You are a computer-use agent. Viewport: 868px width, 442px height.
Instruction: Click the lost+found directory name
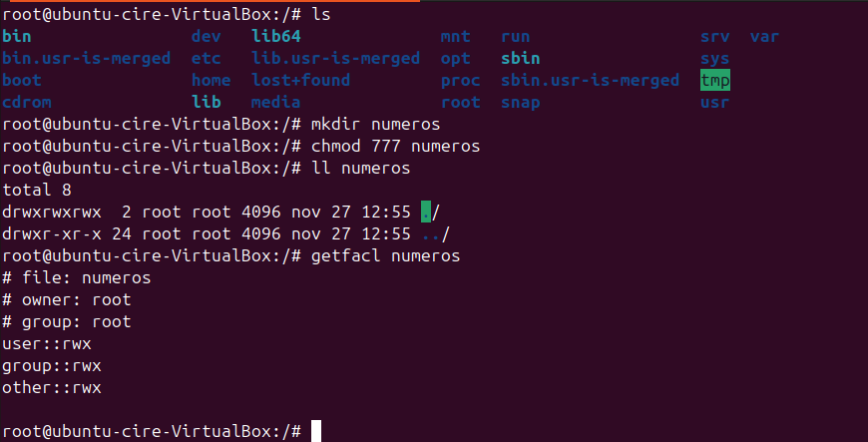[x=300, y=80]
